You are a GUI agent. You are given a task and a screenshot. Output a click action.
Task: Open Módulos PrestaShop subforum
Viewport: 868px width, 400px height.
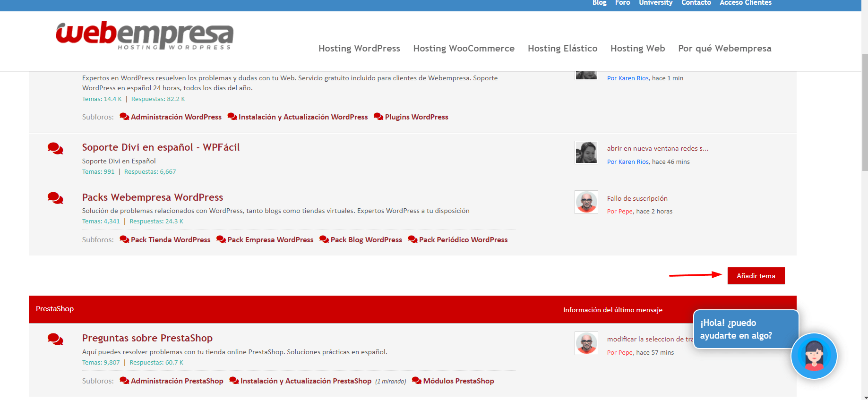click(458, 381)
